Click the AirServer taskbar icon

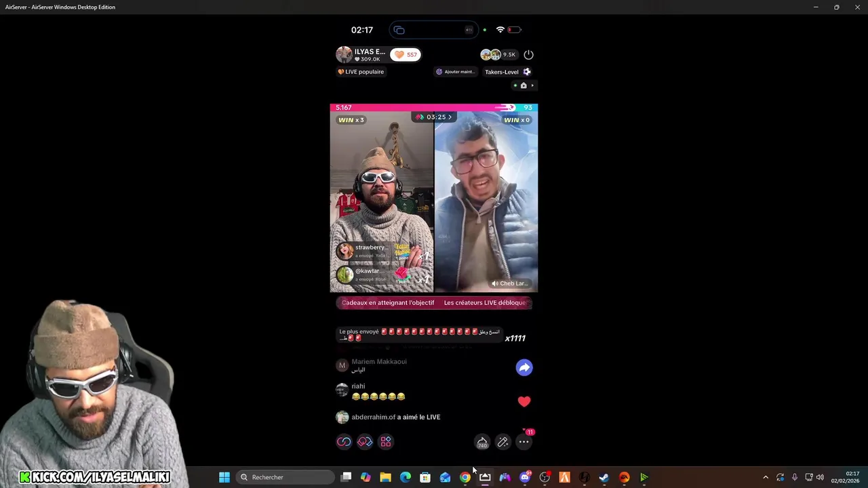click(x=485, y=477)
